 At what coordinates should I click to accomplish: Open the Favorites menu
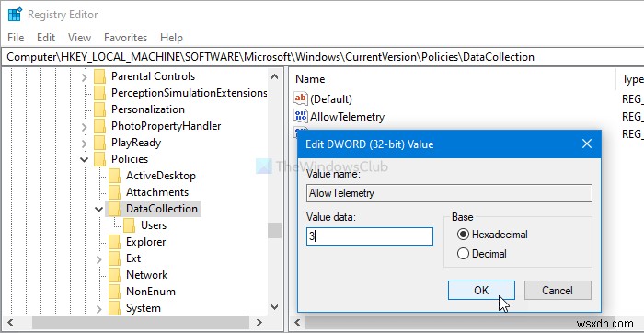pos(125,38)
